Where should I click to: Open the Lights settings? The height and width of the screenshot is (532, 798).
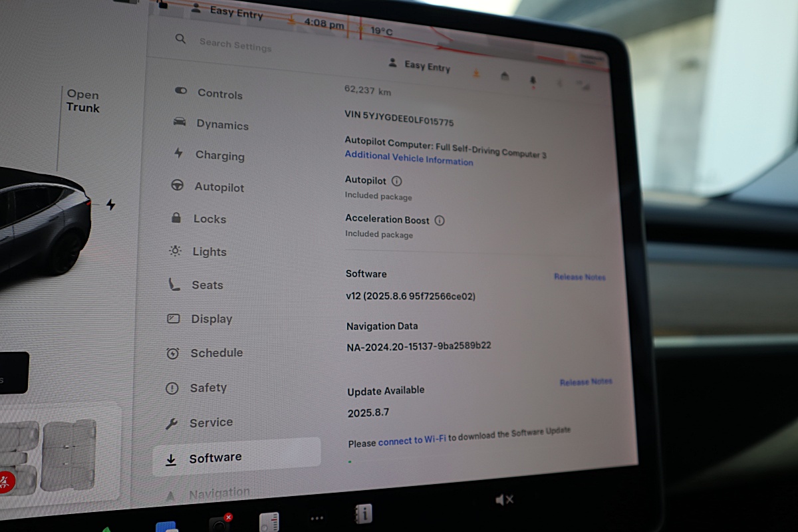pos(198,251)
